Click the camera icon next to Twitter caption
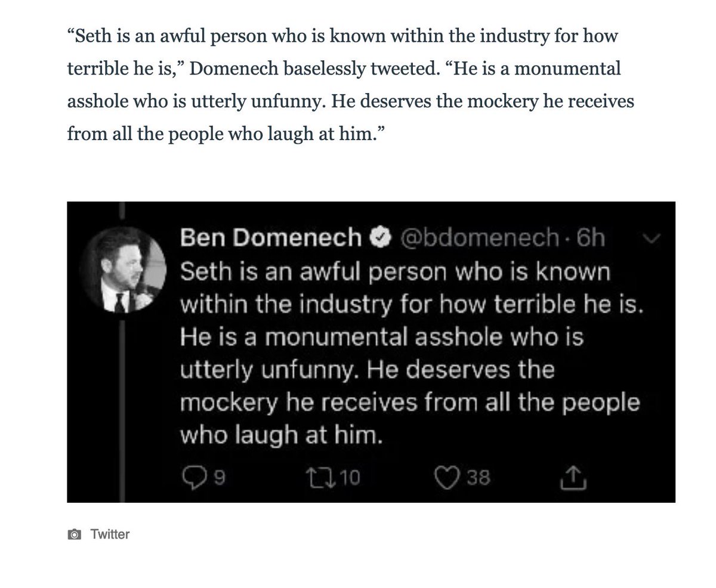Viewport: 716px width, 588px height. coord(74,534)
